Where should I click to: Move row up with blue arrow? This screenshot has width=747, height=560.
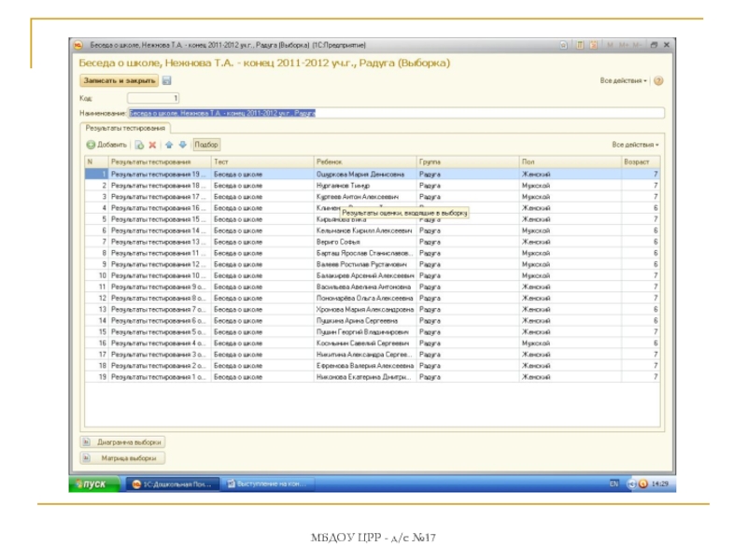coord(169,145)
